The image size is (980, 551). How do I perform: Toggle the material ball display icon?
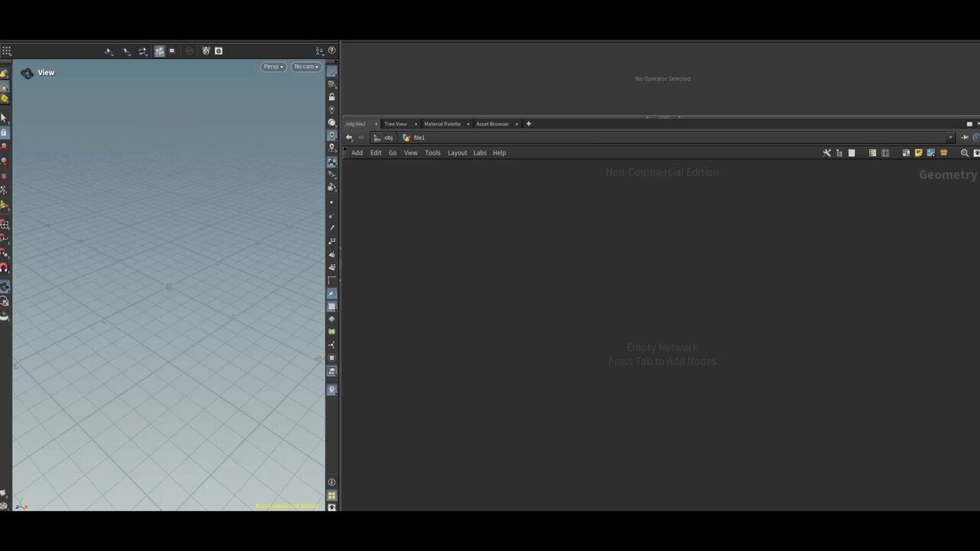click(332, 122)
